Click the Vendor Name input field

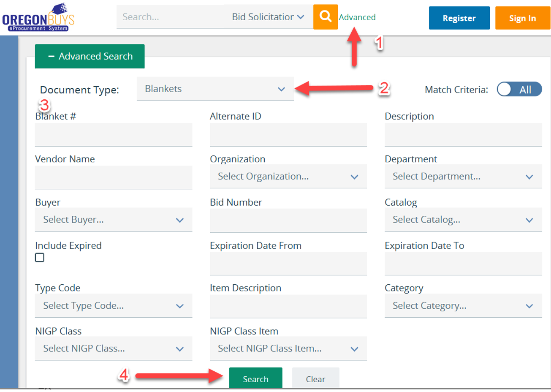(113, 177)
